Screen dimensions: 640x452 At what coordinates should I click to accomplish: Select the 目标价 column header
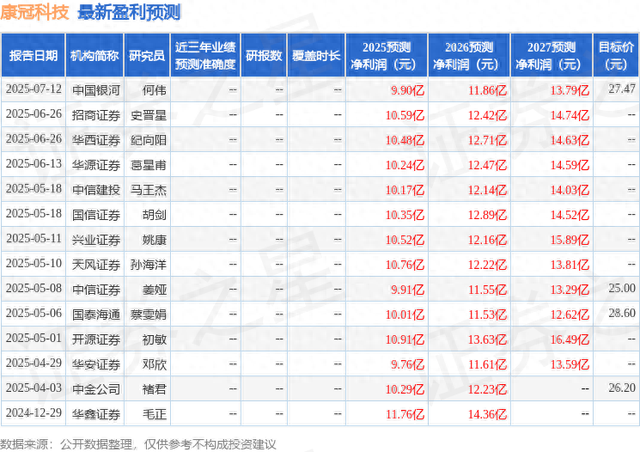[616, 55]
